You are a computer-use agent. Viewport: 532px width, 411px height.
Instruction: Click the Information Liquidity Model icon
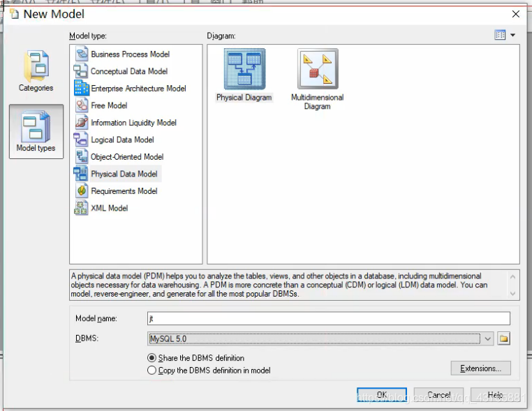coord(82,122)
